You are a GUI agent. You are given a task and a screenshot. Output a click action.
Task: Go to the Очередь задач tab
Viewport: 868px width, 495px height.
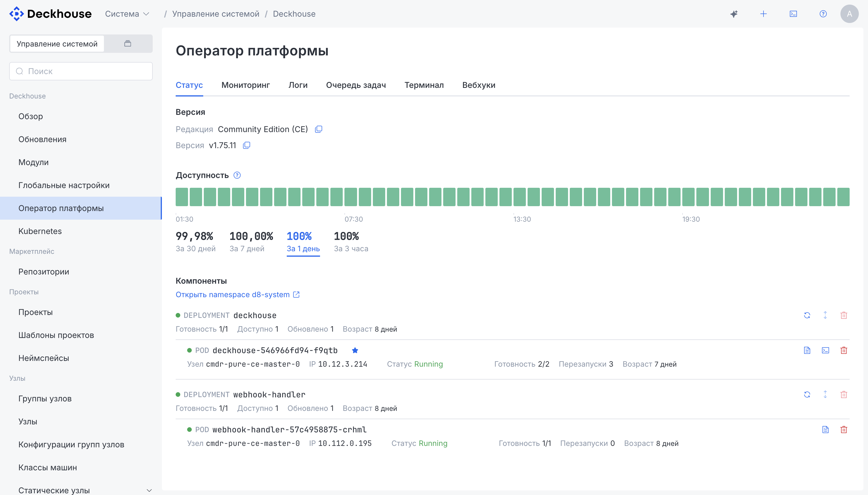[356, 85]
